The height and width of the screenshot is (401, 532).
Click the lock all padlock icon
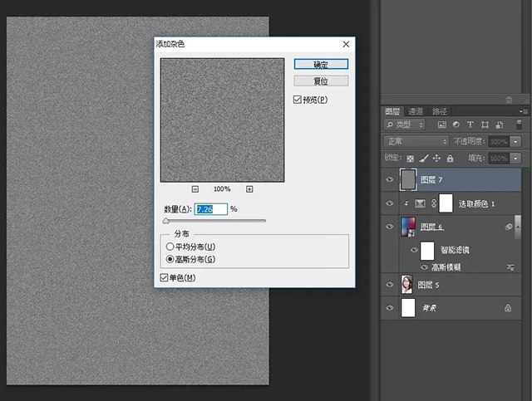[x=450, y=158]
